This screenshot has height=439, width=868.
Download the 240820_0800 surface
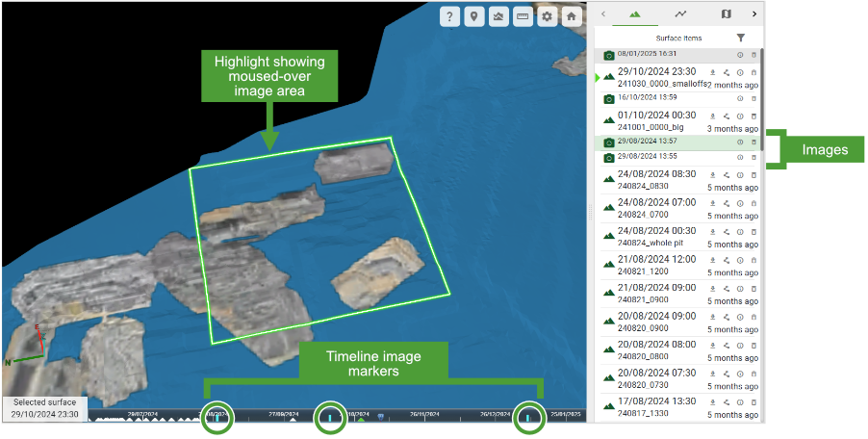(x=713, y=346)
